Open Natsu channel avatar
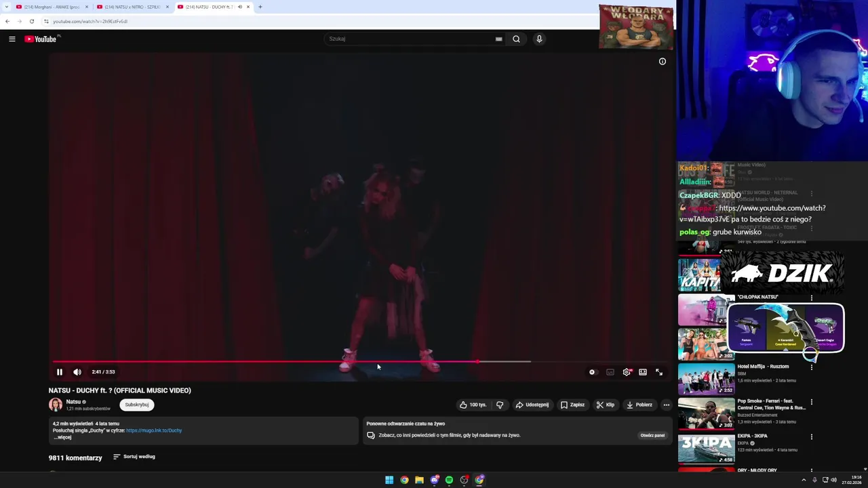 [x=56, y=405]
